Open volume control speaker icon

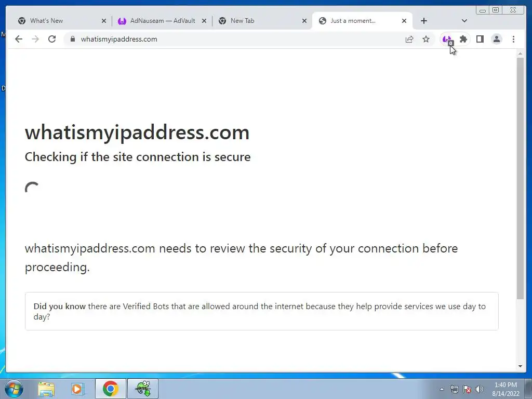(x=480, y=389)
